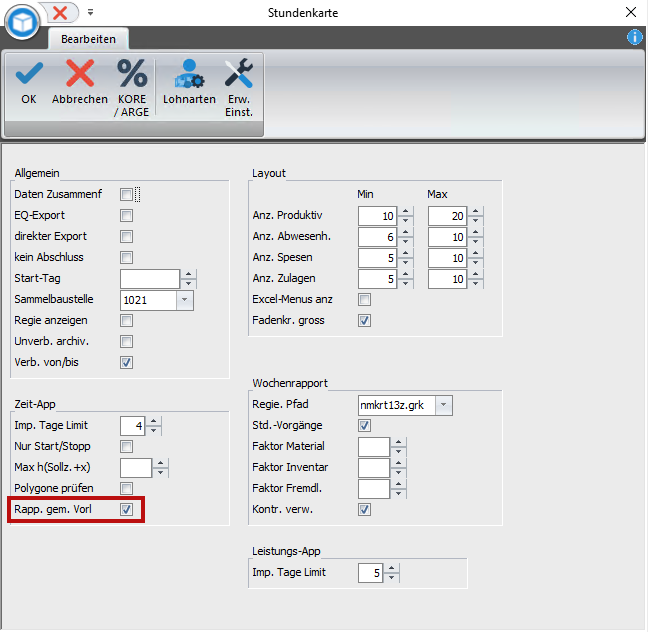648x632 pixels.
Task: Increase Anz. Spesen Min value
Action: coord(405,253)
